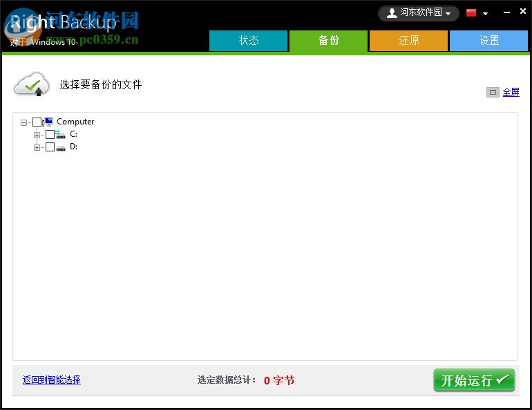Viewport: 532px width, 410px height.
Task: Switch to the 设置 tab
Action: 488,41
